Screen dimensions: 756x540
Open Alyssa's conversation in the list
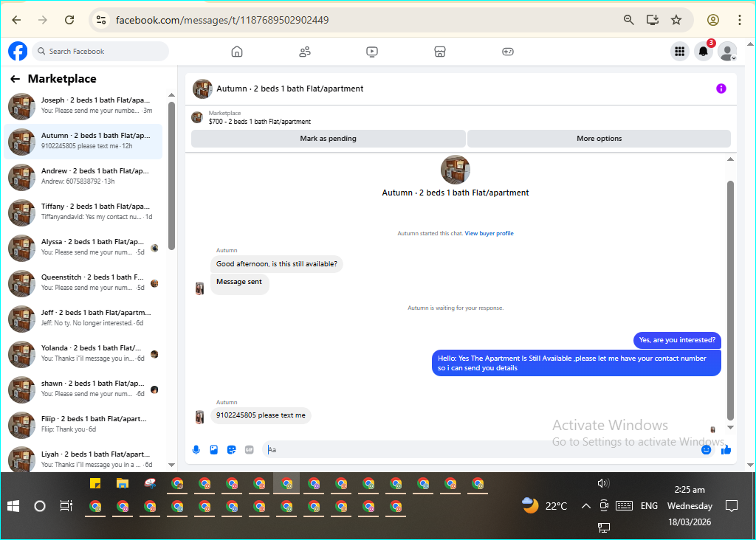tap(83, 248)
